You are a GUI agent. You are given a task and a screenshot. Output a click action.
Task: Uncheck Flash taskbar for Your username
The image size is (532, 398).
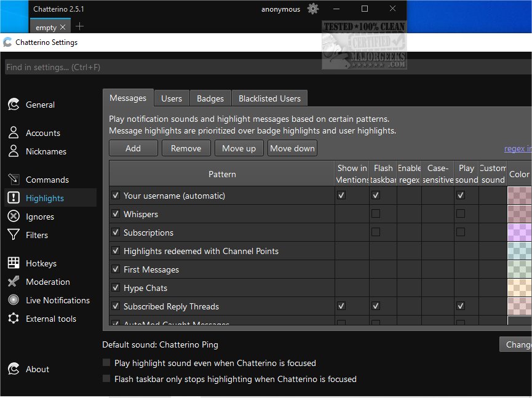click(376, 196)
